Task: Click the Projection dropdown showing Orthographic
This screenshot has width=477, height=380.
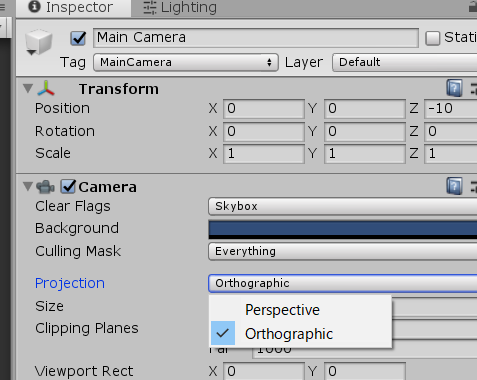Action: (343, 283)
